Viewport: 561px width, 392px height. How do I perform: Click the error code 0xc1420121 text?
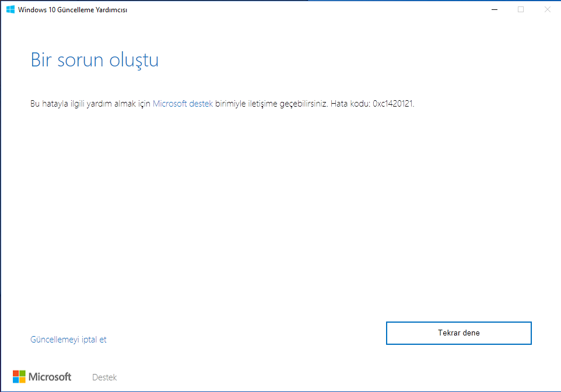pos(393,104)
